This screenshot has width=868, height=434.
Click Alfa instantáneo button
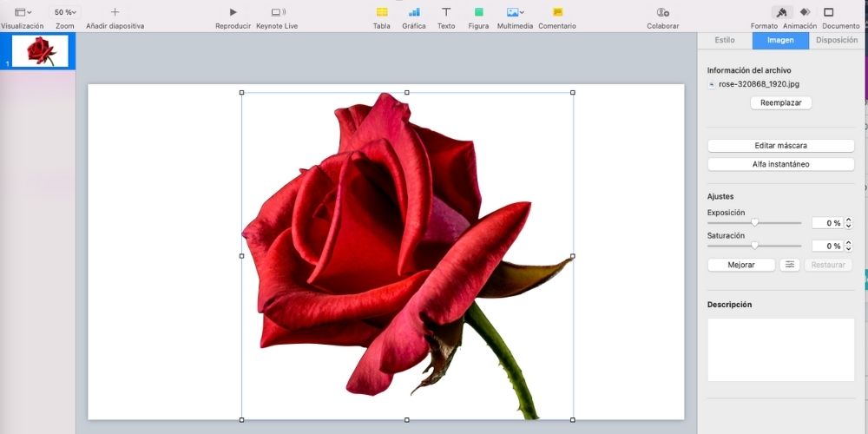point(781,164)
